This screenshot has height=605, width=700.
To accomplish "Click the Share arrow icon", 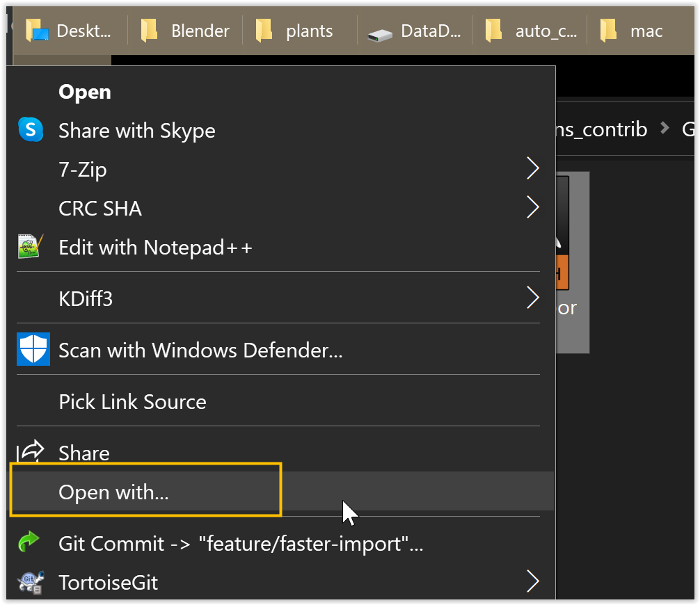I will click(31, 451).
